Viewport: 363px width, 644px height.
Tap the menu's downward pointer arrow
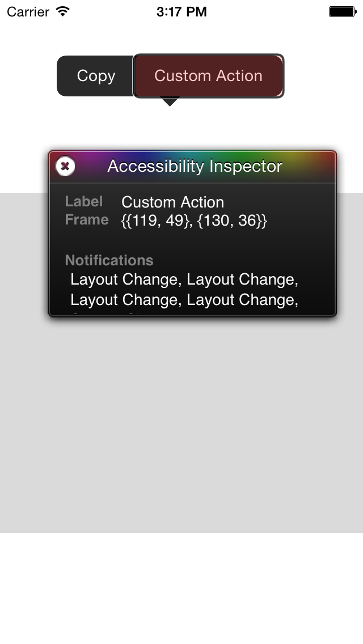click(x=170, y=102)
